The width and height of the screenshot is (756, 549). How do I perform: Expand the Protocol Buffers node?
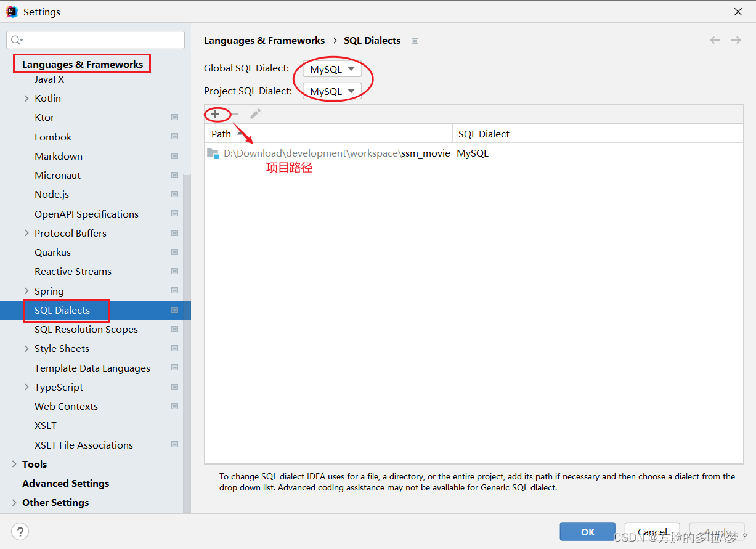[26, 233]
